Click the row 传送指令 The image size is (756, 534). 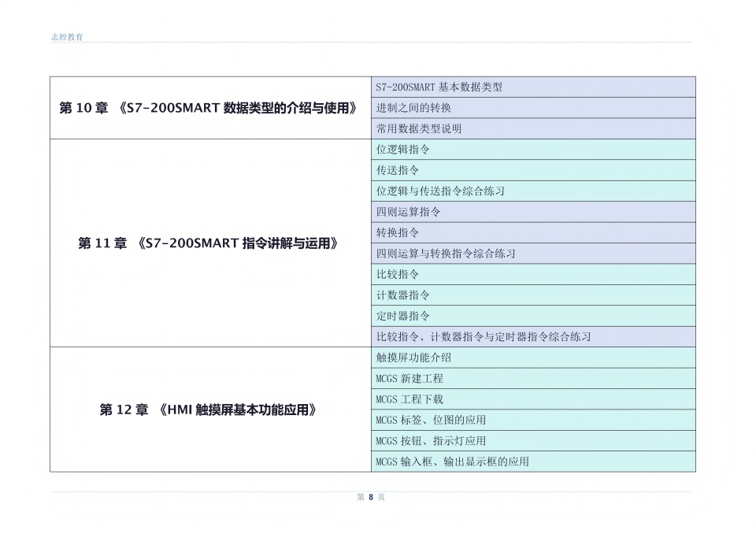coord(533,170)
